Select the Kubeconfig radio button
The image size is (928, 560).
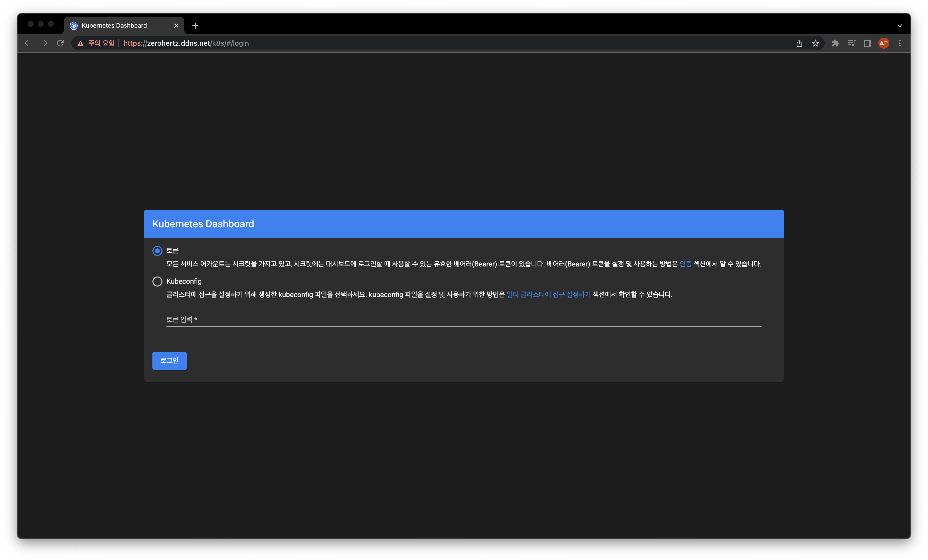(x=157, y=282)
